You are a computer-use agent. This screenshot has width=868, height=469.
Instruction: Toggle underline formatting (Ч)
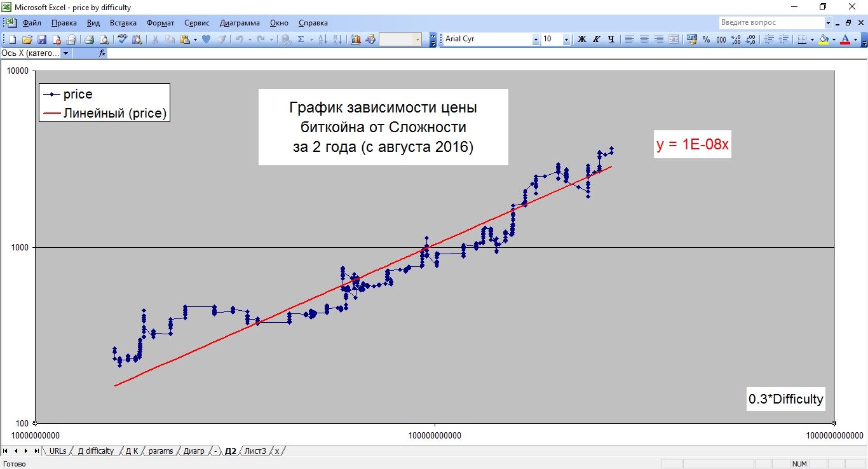click(611, 39)
